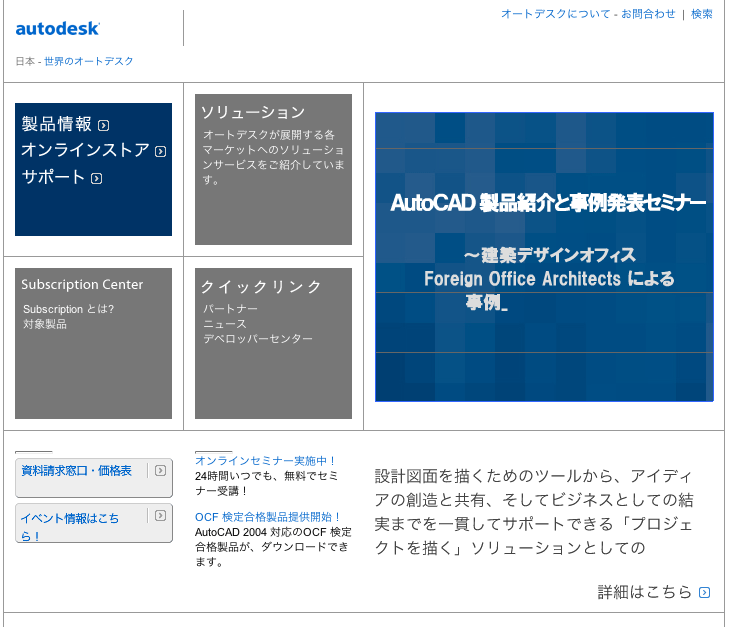Screen dimensions: 732x627
Task: Click 資料請求窓口・価格表 button
Action: (x=94, y=478)
